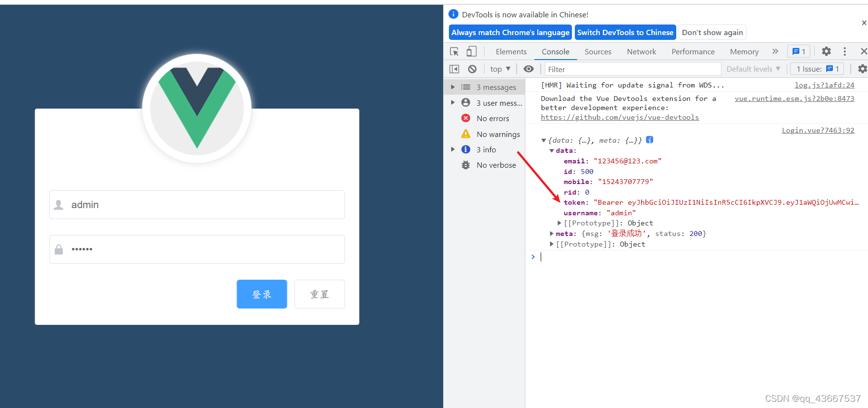Focus the admin username field
This screenshot has height=408, width=868.
point(197,205)
